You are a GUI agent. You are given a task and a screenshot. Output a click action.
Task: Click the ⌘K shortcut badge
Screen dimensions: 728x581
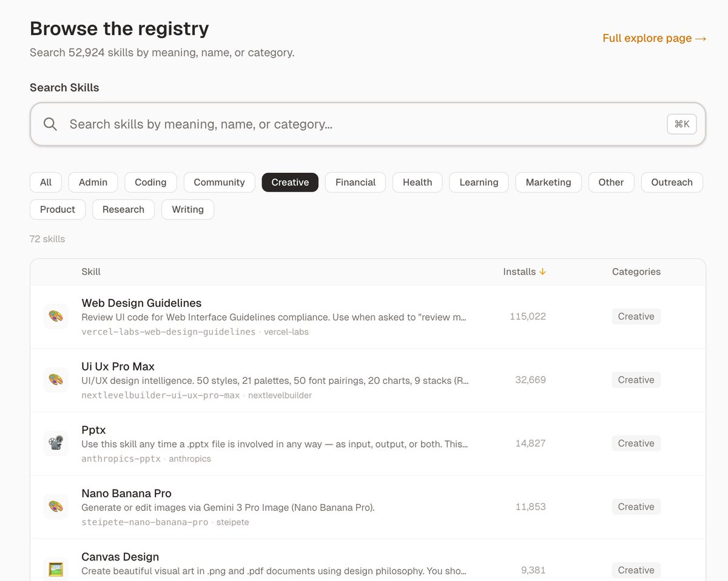click(682, 124)
